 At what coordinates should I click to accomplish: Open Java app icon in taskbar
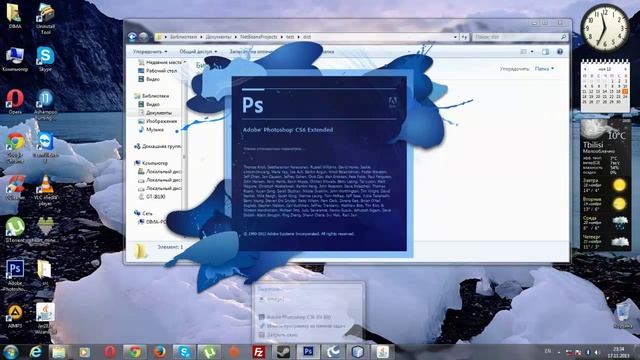pyautogui.click(x=382, y=352)
